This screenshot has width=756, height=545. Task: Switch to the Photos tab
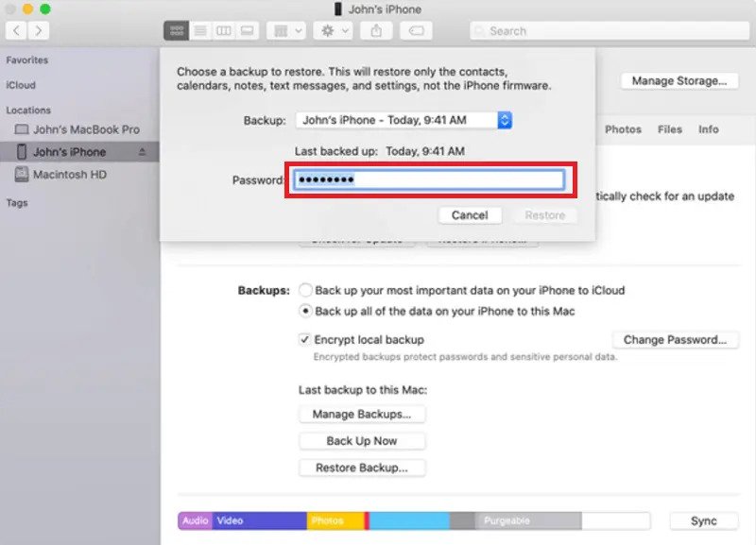[x=623, y=129]
